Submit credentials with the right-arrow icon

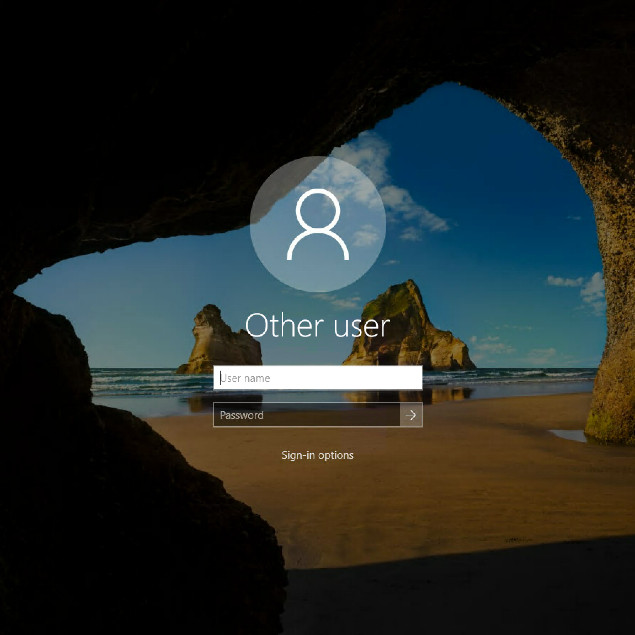[411, 415]
